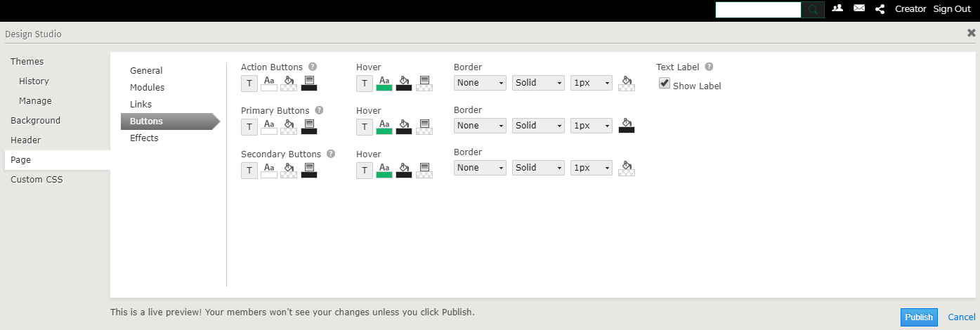Focus the top search input field

coord(758,9)
